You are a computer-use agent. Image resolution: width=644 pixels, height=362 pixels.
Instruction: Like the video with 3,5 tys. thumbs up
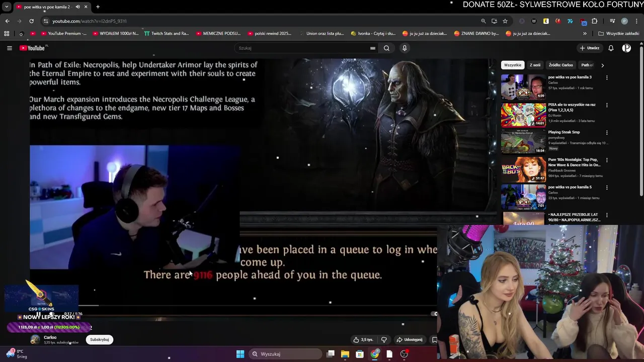[x=363, y=340]
